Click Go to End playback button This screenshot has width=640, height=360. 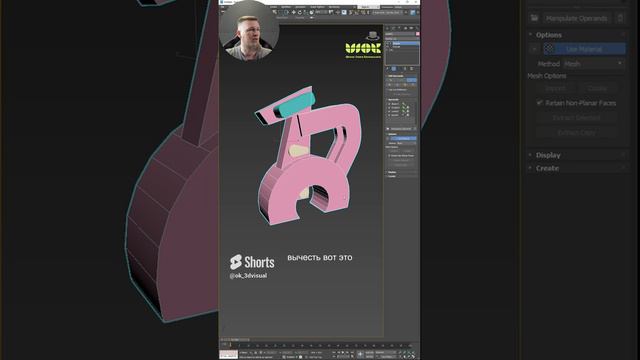tap(352, 352)
